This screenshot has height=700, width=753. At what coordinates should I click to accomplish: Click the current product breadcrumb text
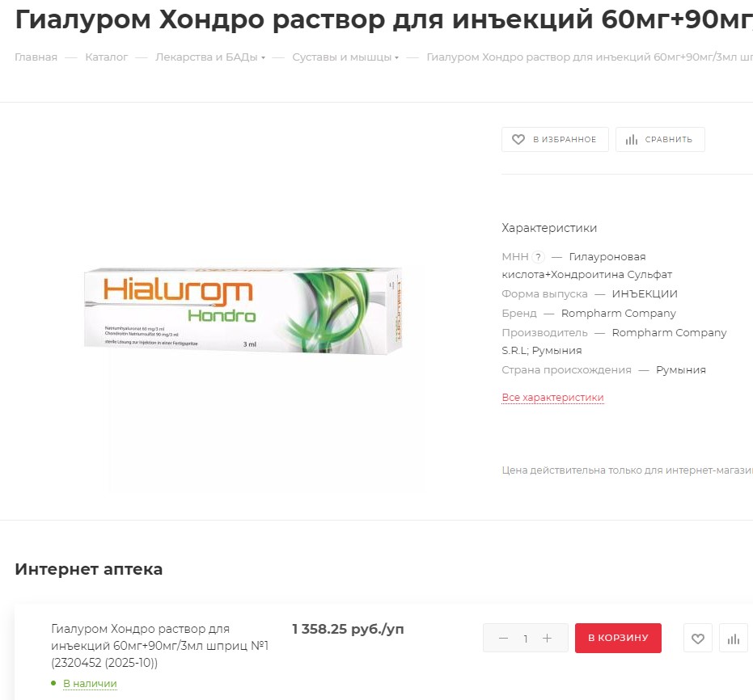(590, 57)
